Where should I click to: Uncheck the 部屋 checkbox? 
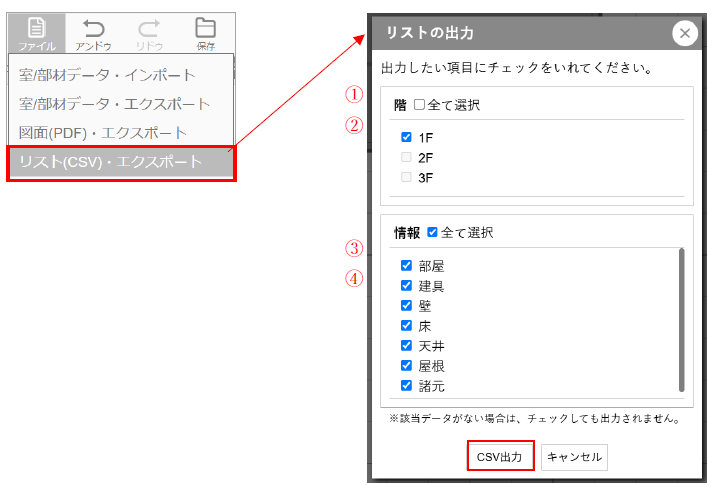click(406, 266)
